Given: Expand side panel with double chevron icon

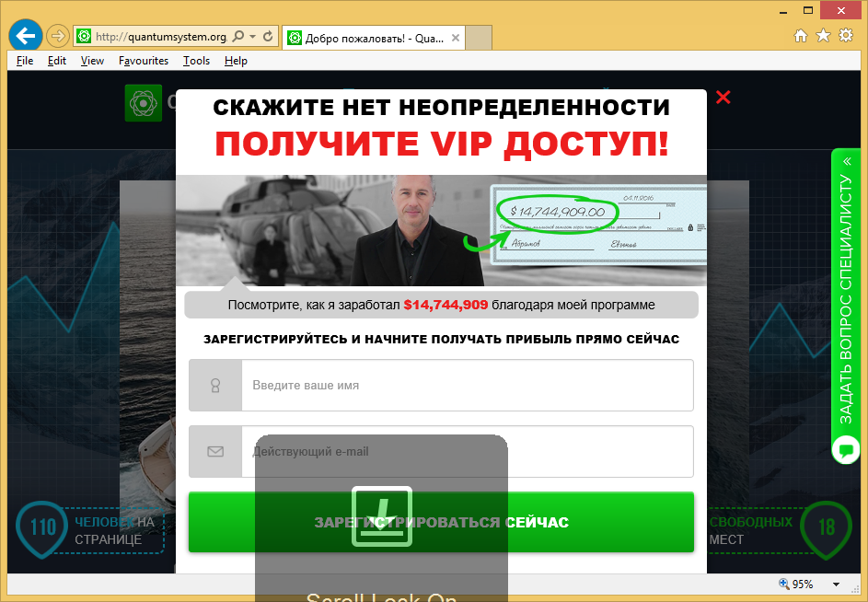Looking at the screenshot, I should (847, 162).
